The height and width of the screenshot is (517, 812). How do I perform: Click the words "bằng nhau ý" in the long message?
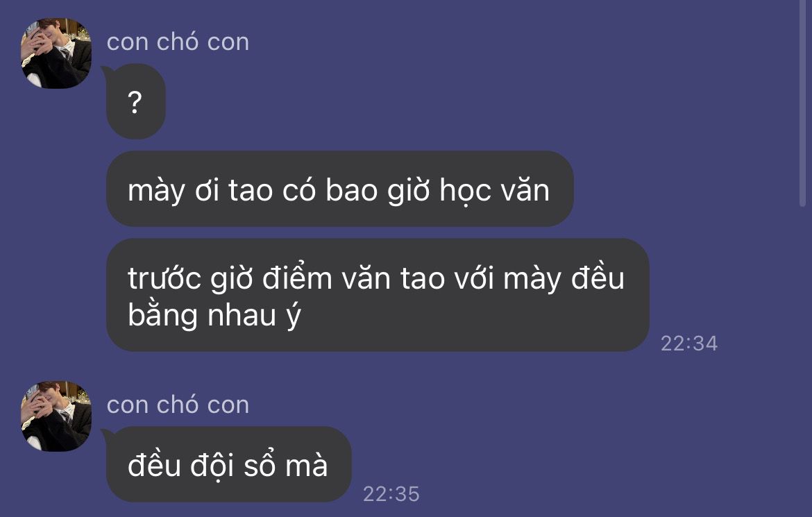214,316
